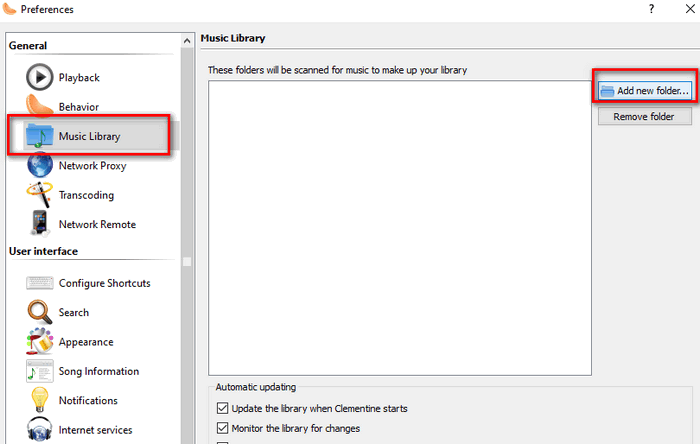This screenshot has height=444, width=700.
Task: Open Network Remote settings
Action: pyautogui.click(x=97, y=224)
